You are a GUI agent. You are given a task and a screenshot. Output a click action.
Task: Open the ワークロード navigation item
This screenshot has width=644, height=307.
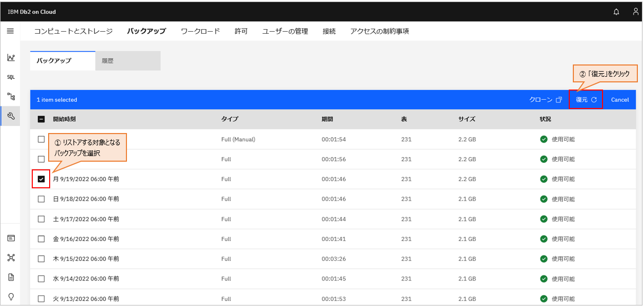(200, 31)
